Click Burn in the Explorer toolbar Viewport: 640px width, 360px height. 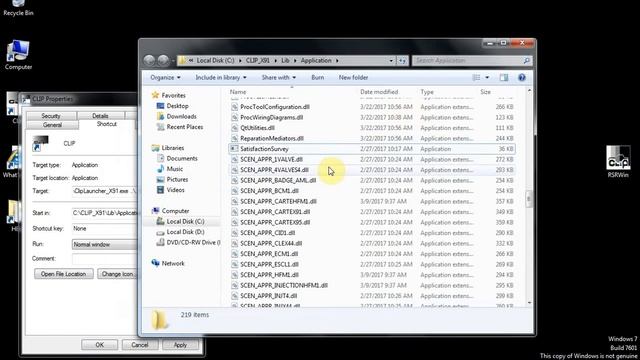[318, 78]
